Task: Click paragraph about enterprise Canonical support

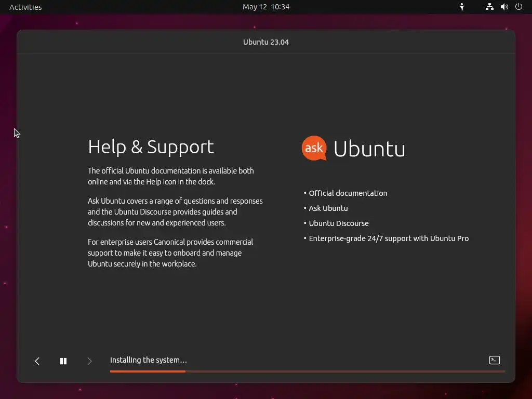Action: 170,253
